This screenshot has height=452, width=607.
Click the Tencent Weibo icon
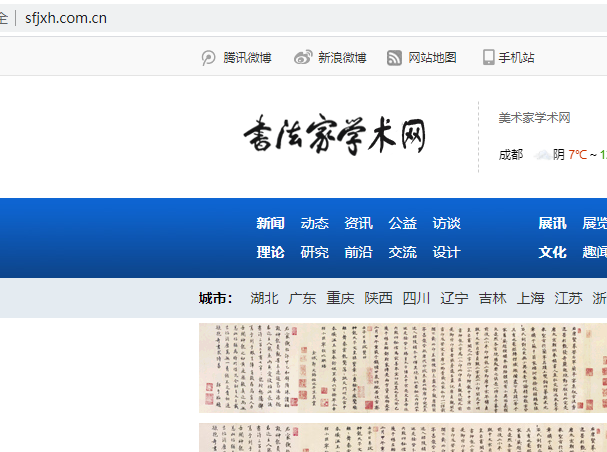point(208,58)
